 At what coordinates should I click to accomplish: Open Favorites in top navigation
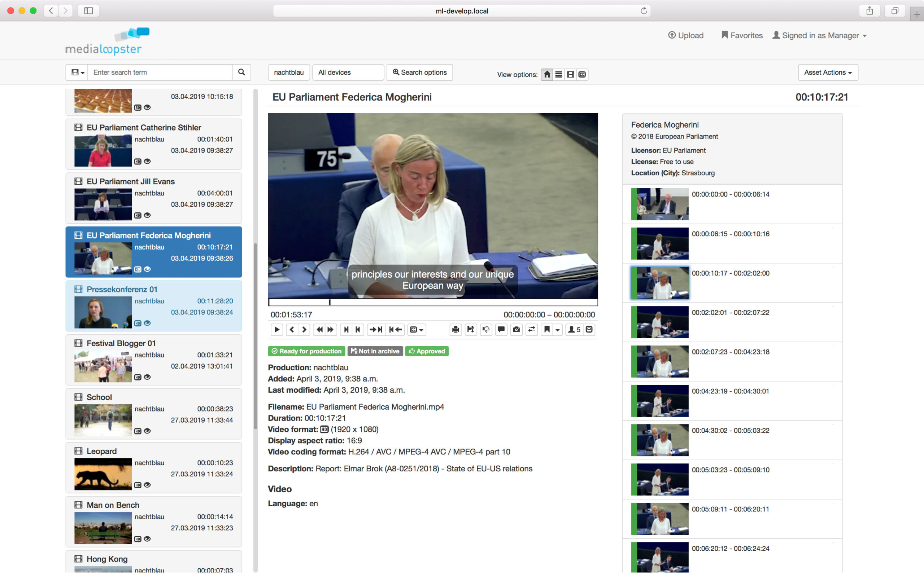pos(742,35)
